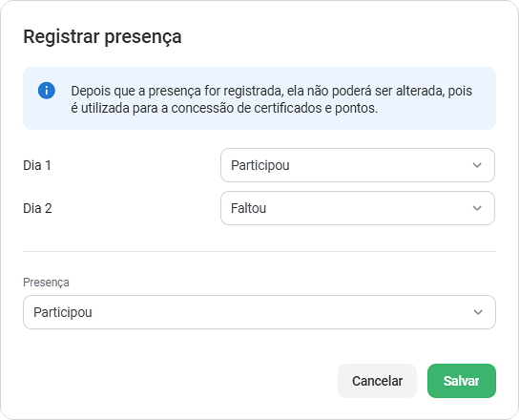Screen dimensions: 519x420
Task: Open the Dia 2 attendance dropdown
Action: (358, 208)
